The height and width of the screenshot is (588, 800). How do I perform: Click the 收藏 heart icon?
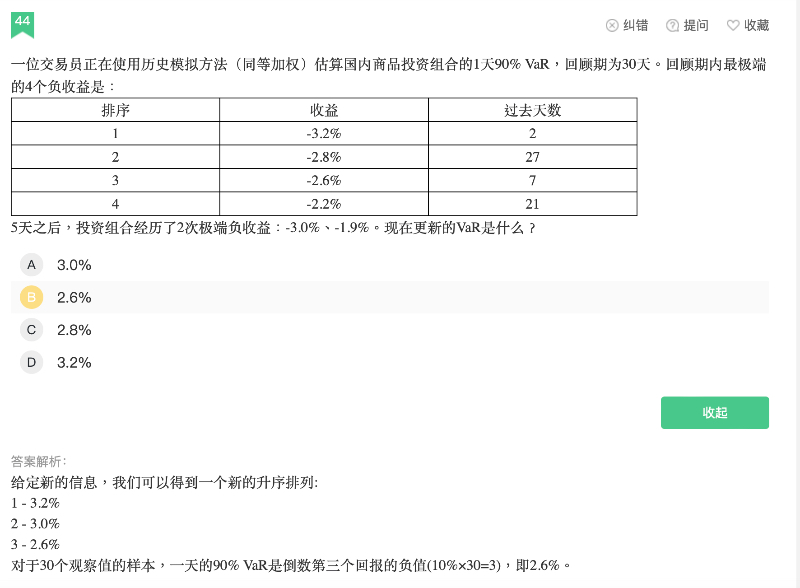[x=733, y=25]
